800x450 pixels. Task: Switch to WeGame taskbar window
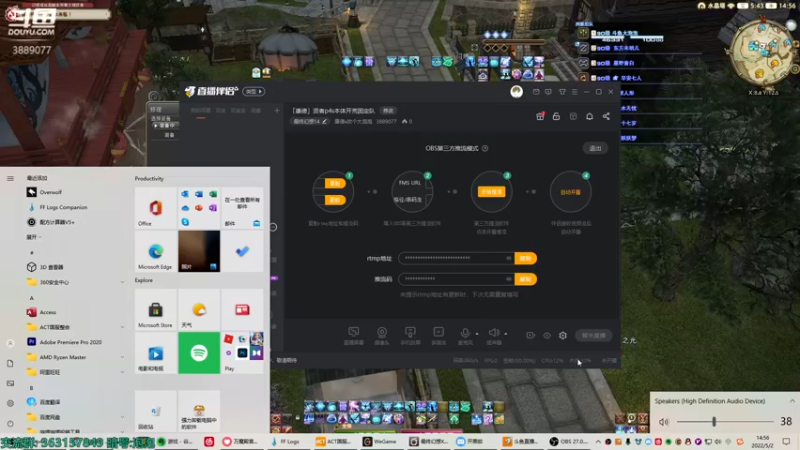pos(379,441)
